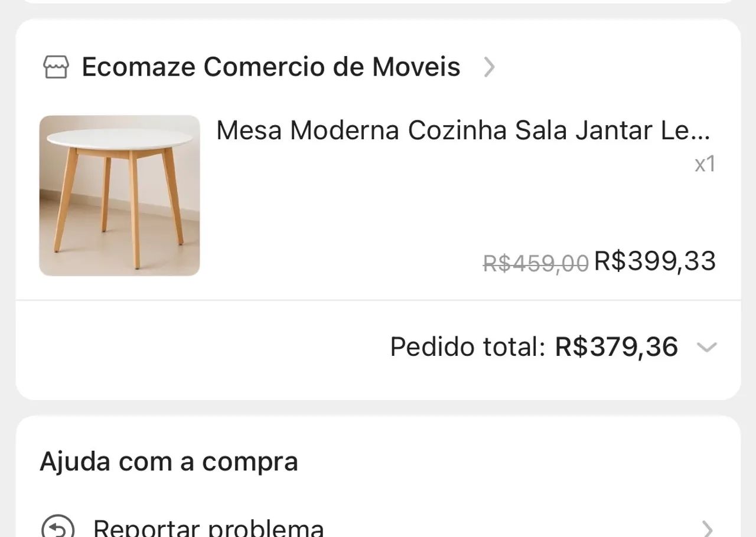
Task: Click the total amount R$379,36
Action: tap(616, 347)
